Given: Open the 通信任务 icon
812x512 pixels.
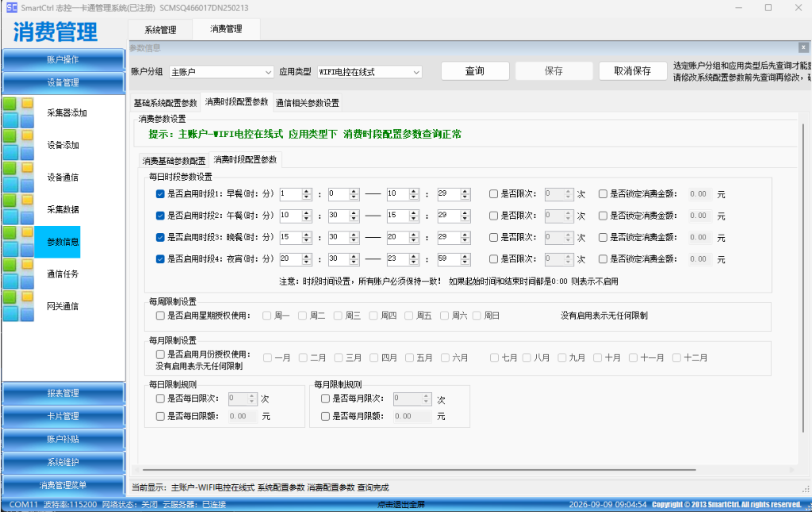Looking at the screenshot, I should pyautogui.click(x=19, y=273).
